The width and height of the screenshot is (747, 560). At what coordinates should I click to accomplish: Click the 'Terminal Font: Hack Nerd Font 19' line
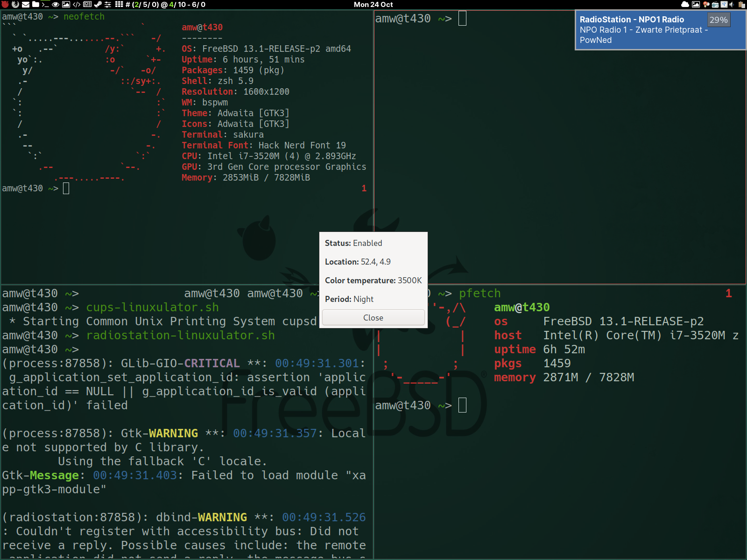(264, 145)
